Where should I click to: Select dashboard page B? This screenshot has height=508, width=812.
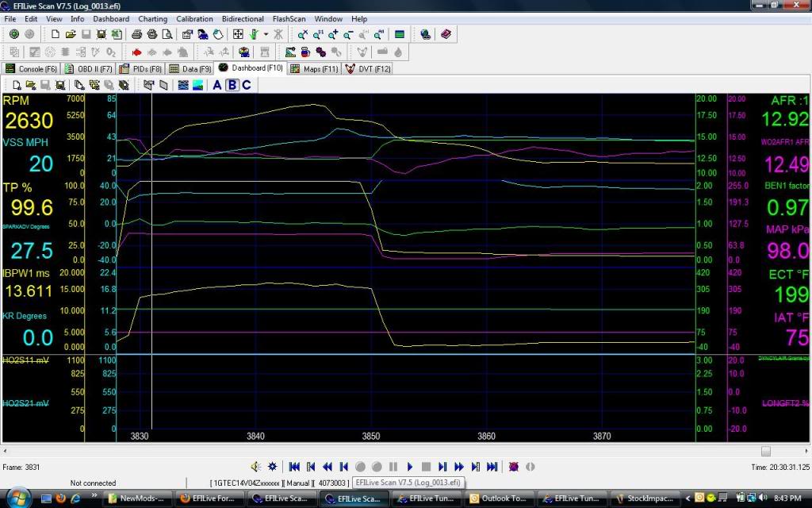[232, 85]
